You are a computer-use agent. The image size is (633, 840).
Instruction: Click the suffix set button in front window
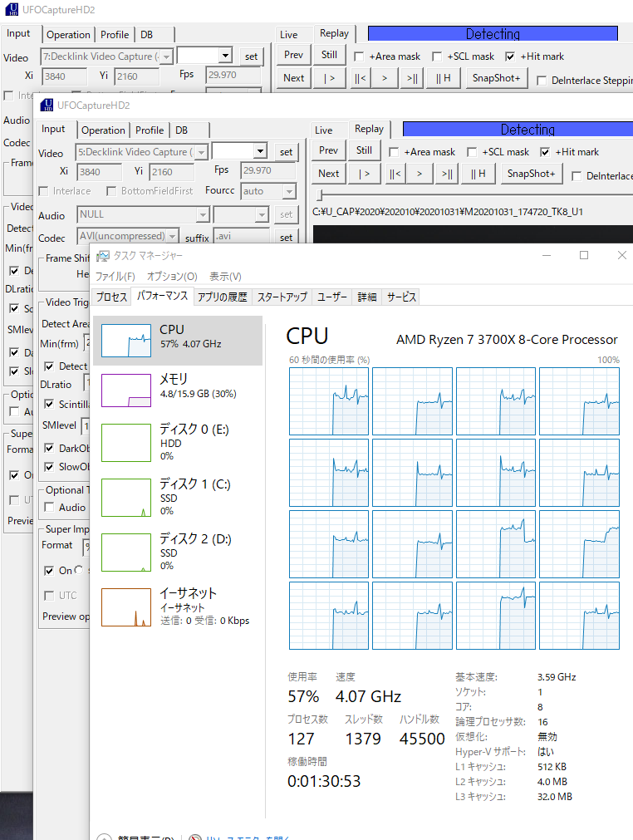click(286, 237)
